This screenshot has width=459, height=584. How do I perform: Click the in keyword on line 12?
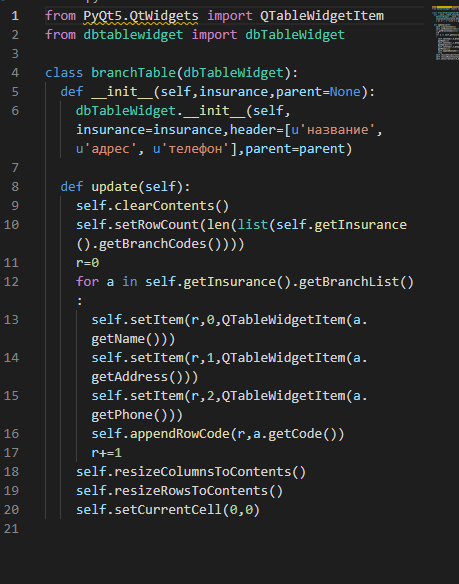point(130,282)
